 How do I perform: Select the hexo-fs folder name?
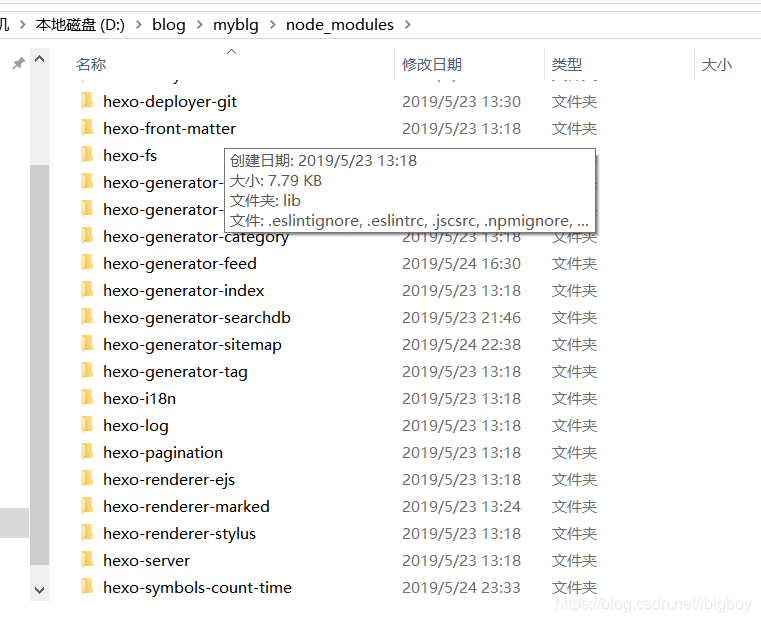[130, 155]
